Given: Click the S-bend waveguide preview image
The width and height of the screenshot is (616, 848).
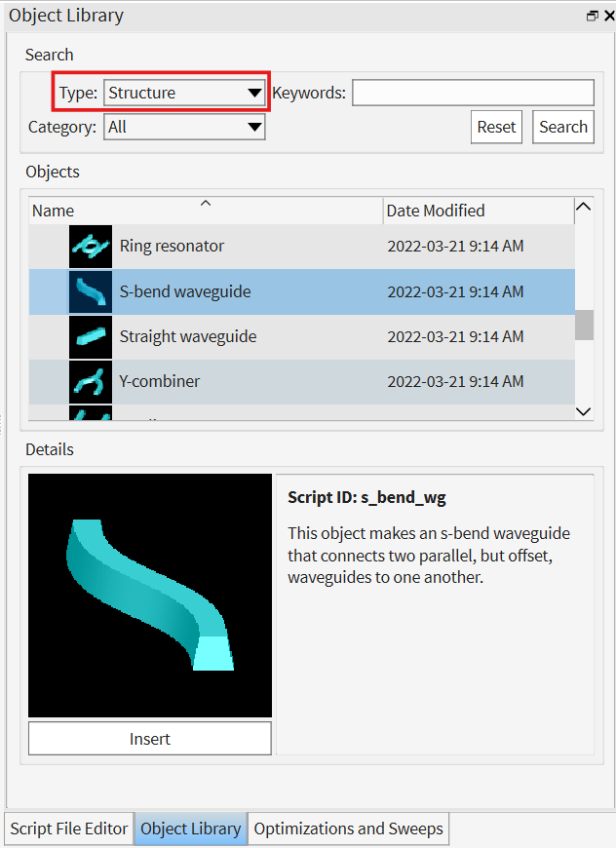Looking at the screenshot, I should pos(150,596).
